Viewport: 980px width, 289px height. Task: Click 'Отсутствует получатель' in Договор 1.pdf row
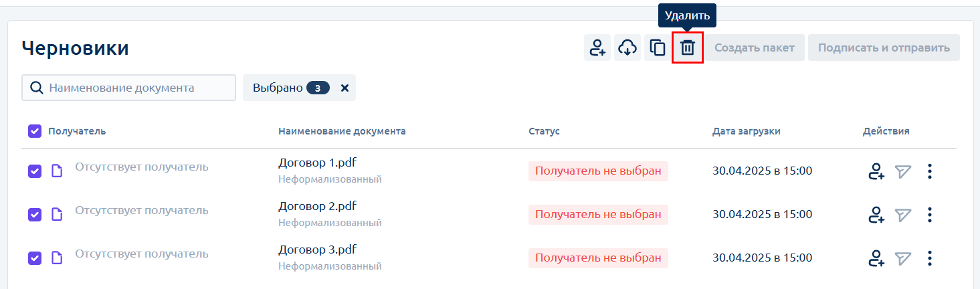(x=141, y=167)
